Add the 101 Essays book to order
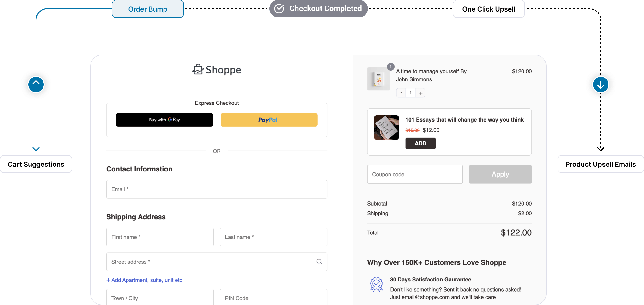The height and width of the screenshot is (305, 644). click(x=420, y=143)
